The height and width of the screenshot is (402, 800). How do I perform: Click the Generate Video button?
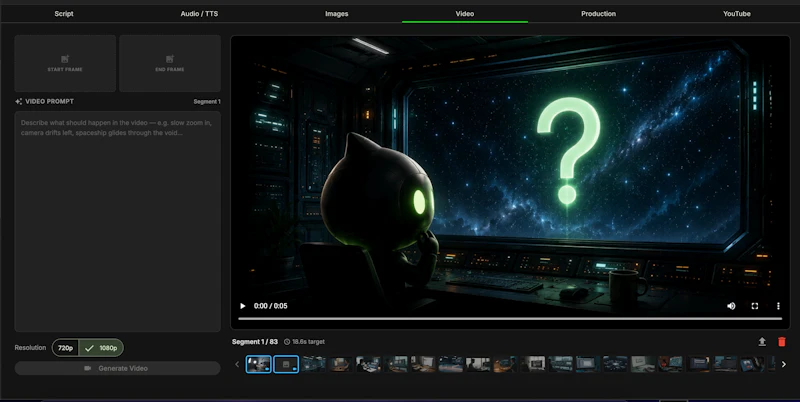tap(117, 368)
